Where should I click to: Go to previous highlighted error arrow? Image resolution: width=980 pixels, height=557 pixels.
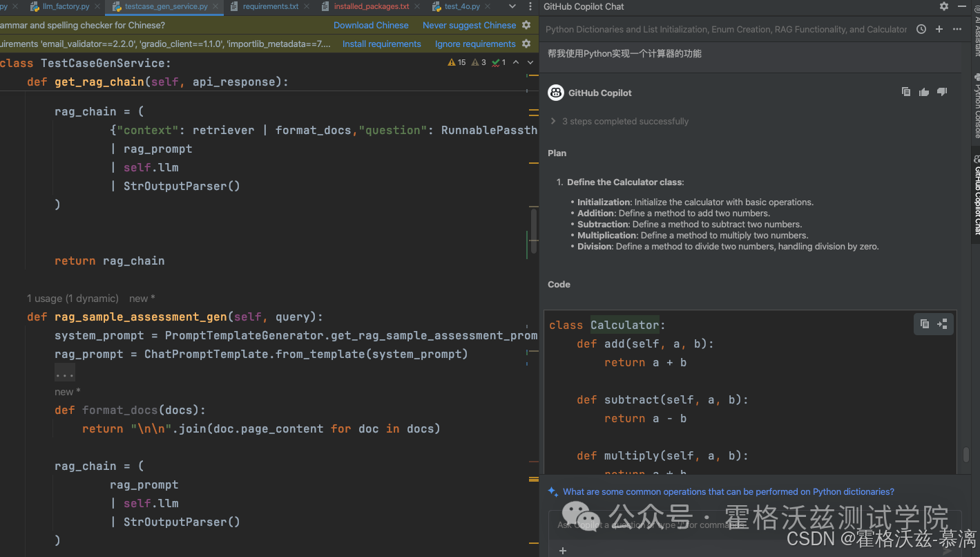516,62
